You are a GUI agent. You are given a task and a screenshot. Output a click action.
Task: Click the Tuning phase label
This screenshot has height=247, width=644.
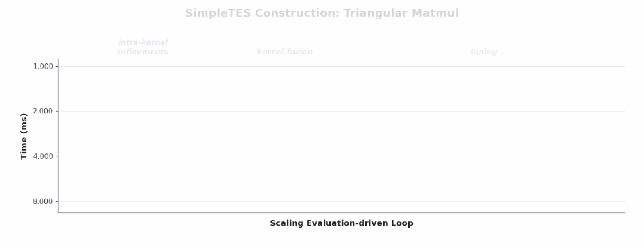tap(483, 52)
